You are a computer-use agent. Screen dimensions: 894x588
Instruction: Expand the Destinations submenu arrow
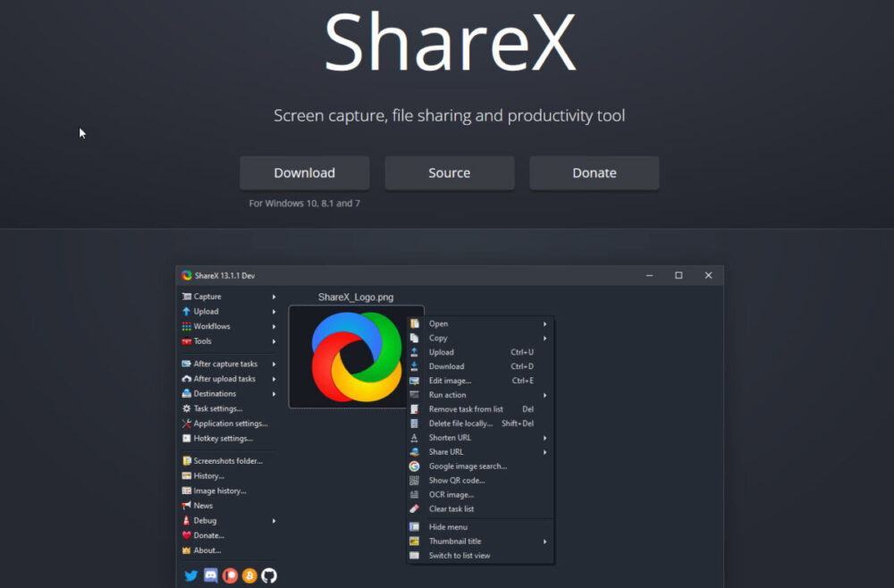pyautogui.click(x=274, y=394)
